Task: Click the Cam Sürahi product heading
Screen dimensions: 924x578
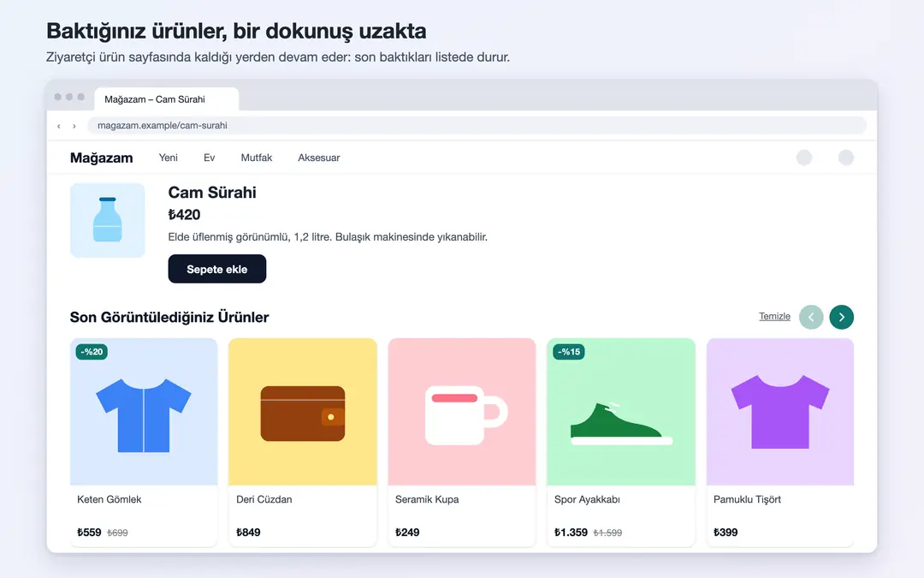Action: [212, 193]
